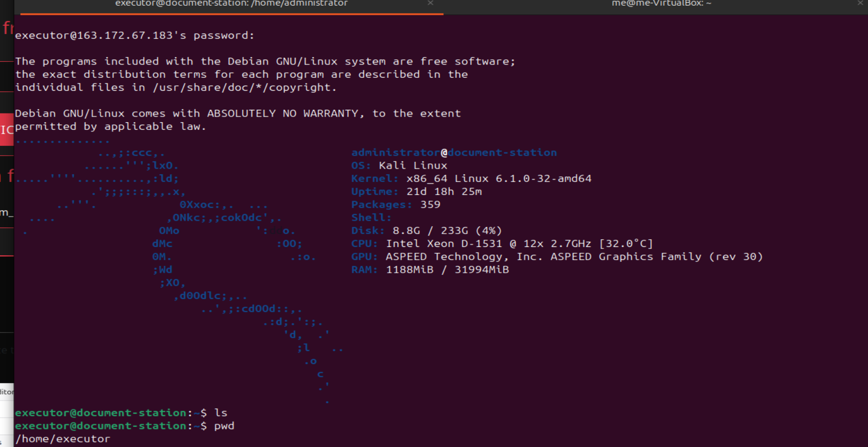Click the "pwd" command at the prompt
The image size is (868, 447).
pyautogui.click(x=224, y=426)
